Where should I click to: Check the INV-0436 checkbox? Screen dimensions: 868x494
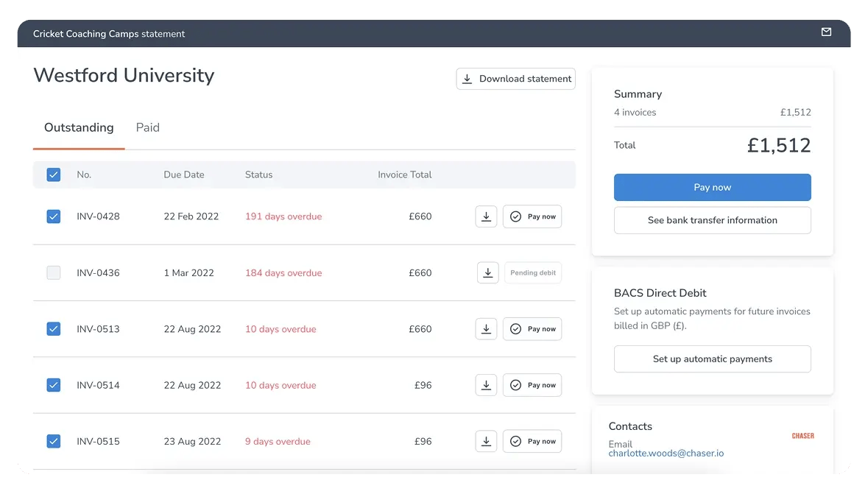pyautogui.click(x=54, y=272)
